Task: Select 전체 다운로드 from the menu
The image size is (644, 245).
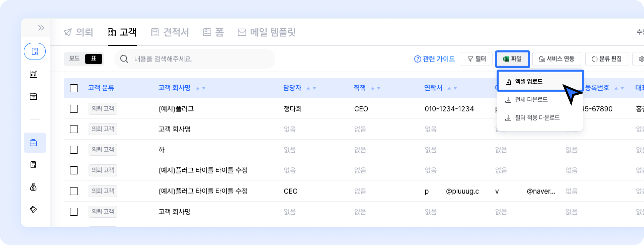Action: 531,100
